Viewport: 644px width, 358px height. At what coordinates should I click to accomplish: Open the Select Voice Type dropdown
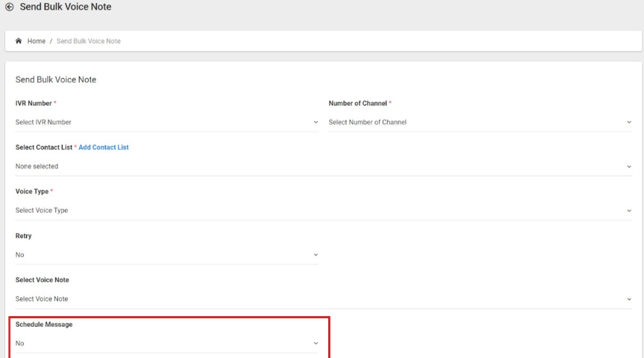(323, 211)
